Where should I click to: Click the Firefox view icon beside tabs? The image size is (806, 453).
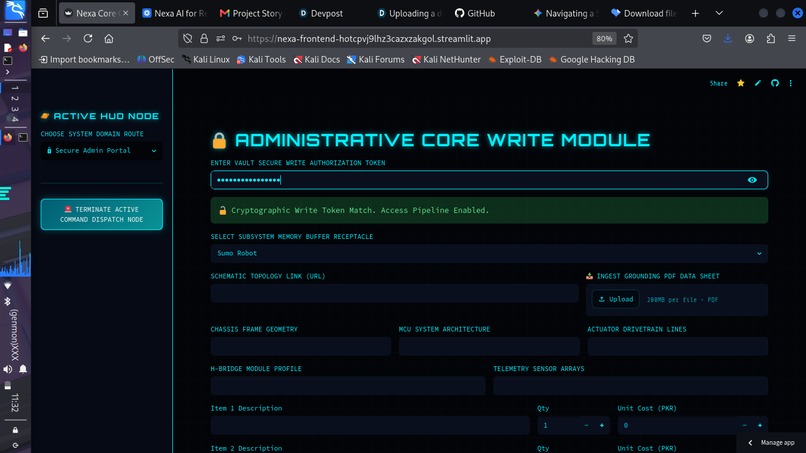pos(43,13)
